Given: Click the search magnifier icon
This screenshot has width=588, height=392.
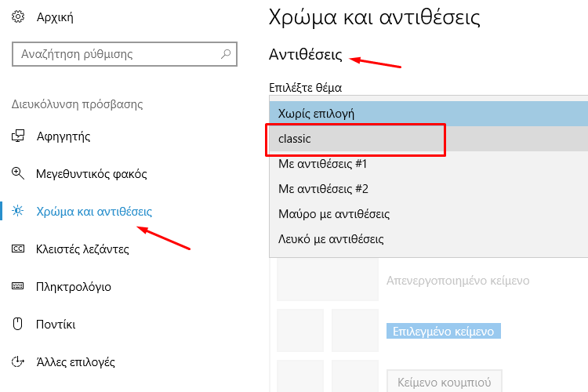Looking at the screenshot, I should pos(226,54).
